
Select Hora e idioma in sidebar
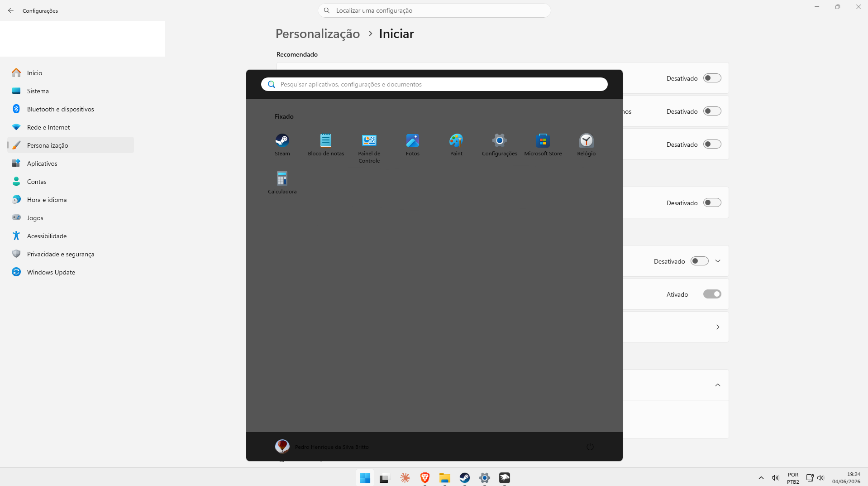(71, 200)
